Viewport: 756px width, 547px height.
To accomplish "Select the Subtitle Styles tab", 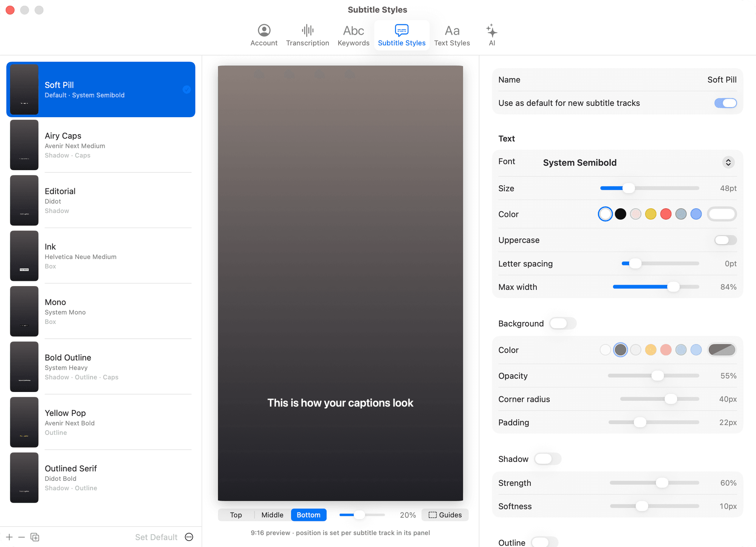I will [x=401, y=35].
